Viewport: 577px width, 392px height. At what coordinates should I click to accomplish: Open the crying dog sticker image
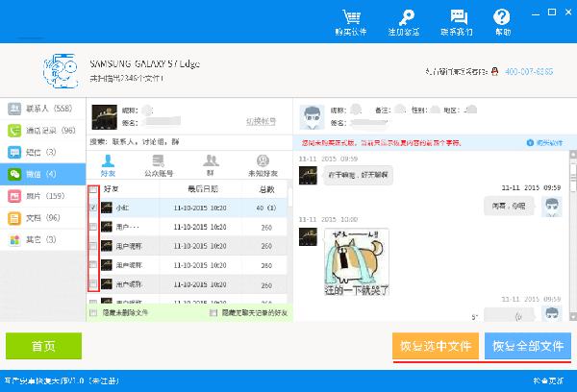[356, 262]
